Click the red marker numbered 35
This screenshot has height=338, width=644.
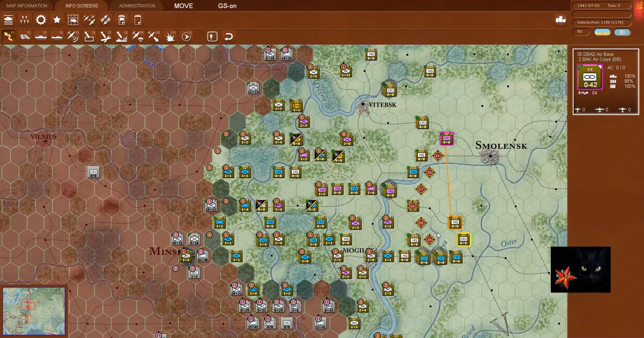tap(421, 223)
